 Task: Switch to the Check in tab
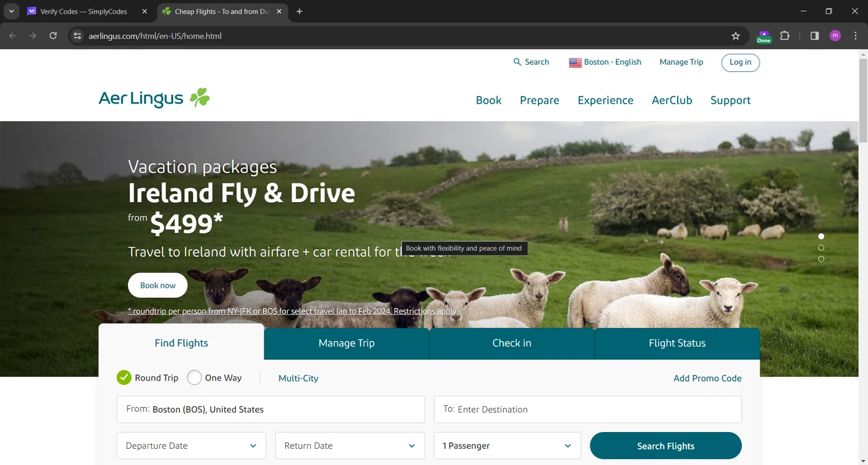pyautogui.click(x=512, y=343)
